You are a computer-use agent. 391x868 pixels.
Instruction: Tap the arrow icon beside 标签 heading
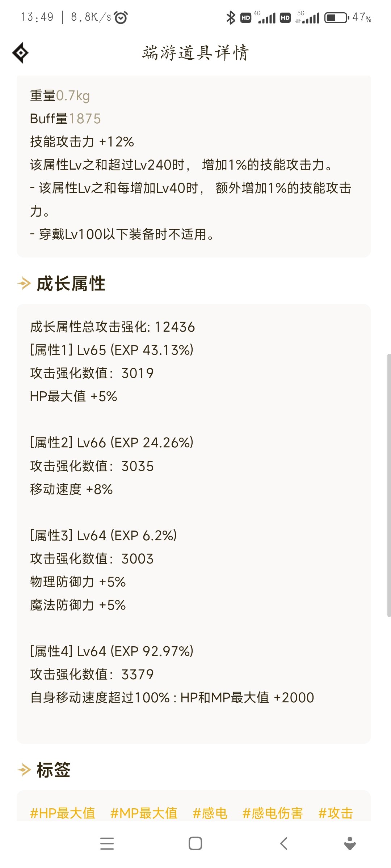pos(24,770)
